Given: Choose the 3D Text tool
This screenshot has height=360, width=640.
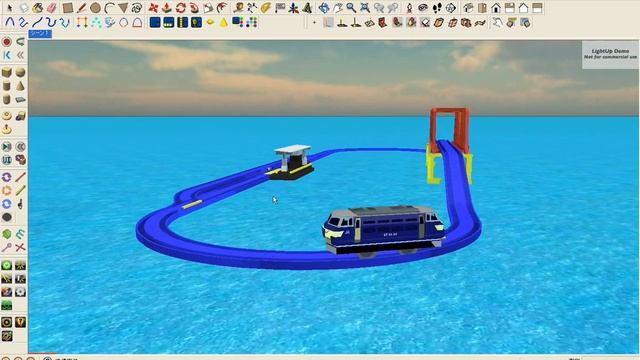Looking at the screenshot, I should 307,8.
